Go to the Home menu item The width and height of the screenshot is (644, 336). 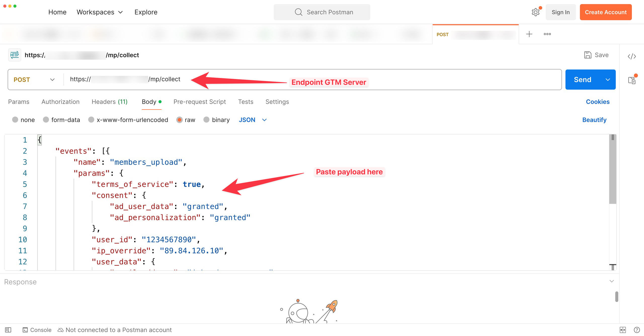pyautogui.click(x=57, y=12)
